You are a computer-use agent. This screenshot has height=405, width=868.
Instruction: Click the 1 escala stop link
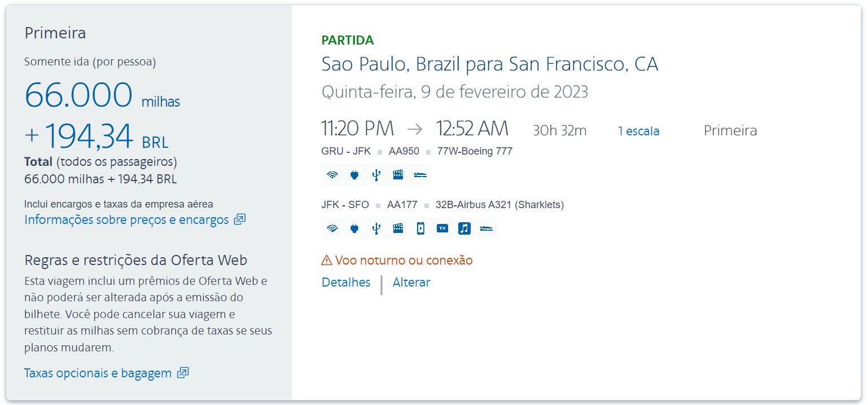coord(639,131)
